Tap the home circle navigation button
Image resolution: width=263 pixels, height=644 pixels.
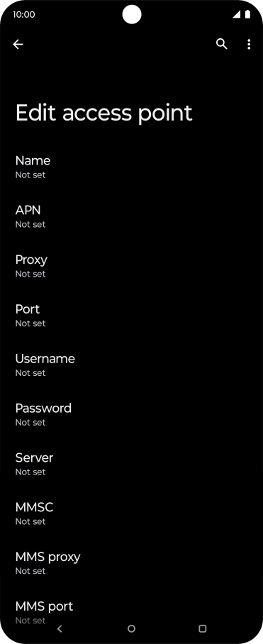tap(131, 628)
